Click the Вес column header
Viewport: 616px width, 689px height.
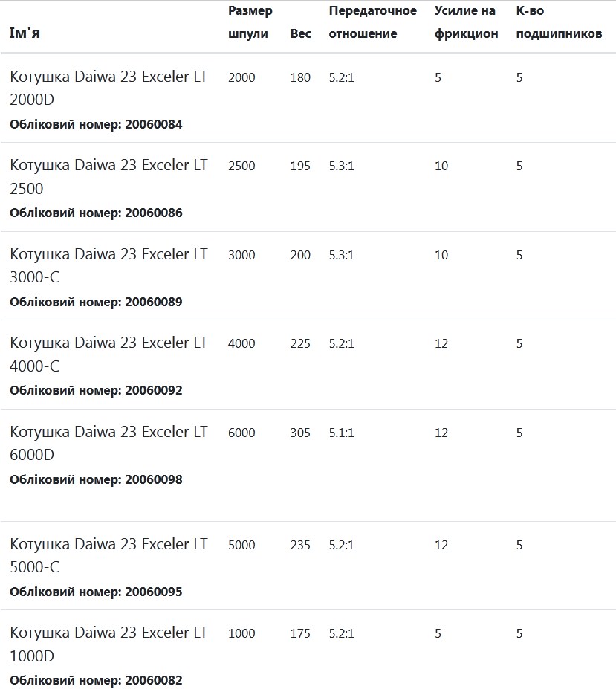click(x=300, y=34)
